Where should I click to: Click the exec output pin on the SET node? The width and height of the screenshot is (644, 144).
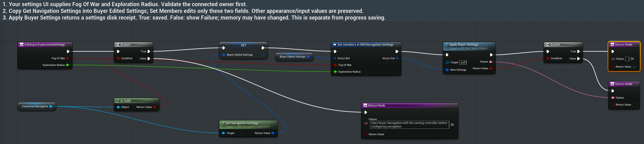click(x=263, y=48)
